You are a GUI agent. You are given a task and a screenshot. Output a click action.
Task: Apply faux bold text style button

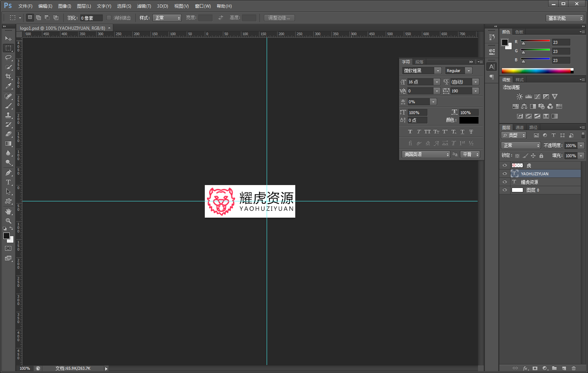(410, 132)
